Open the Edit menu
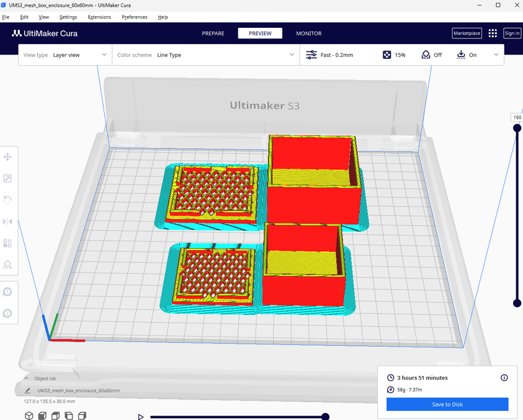The width and height of the screenshot is (523, 420). pyautogui.click(x=24, y=17)
